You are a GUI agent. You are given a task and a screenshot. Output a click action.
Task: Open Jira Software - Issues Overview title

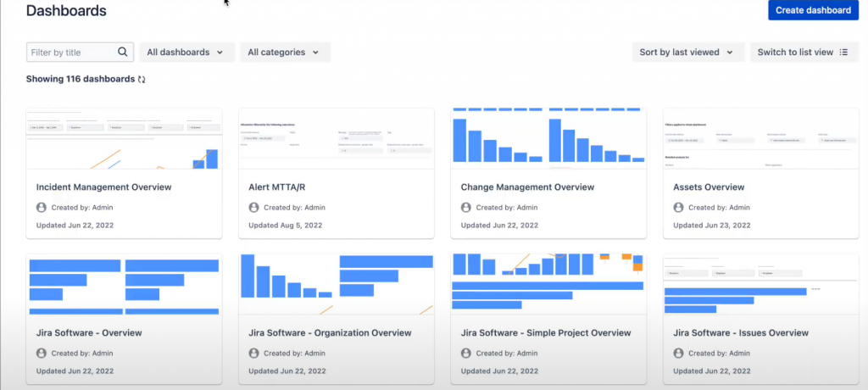(740, 333)
